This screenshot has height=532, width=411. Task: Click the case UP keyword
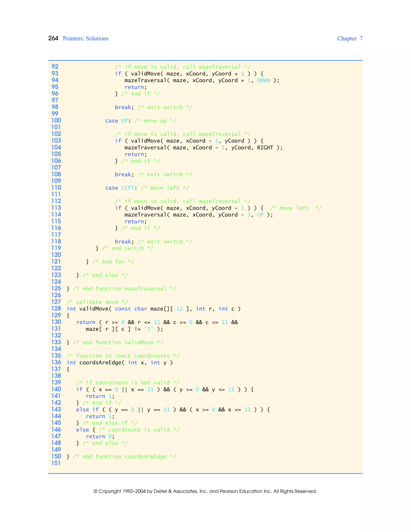click(x=112, y=121)
